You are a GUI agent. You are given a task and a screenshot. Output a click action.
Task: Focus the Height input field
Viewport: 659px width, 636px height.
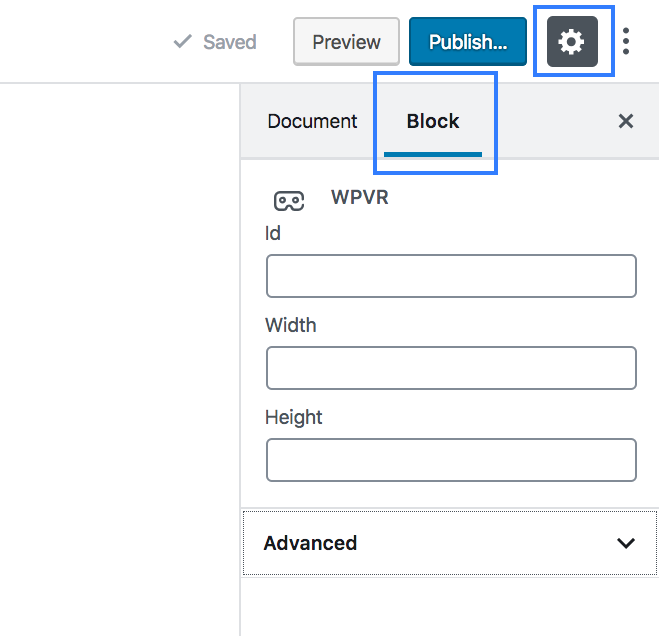(451, 460)
